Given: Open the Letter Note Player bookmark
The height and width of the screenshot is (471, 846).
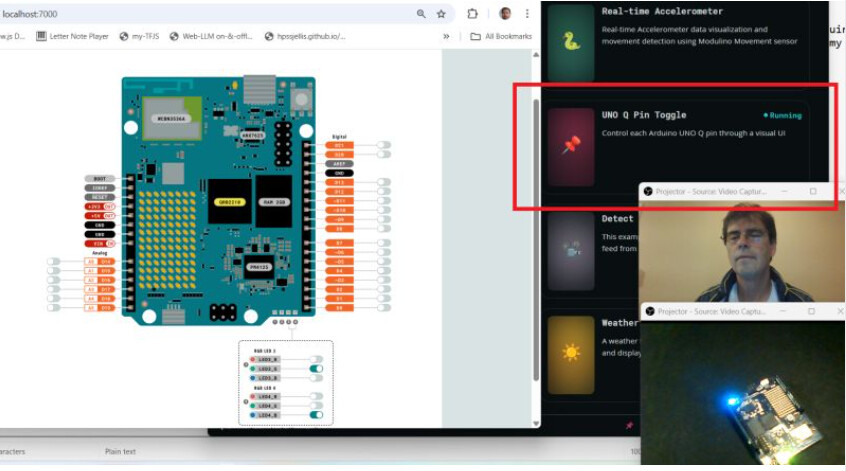Looking at the screenshot, I should point(72,36).
